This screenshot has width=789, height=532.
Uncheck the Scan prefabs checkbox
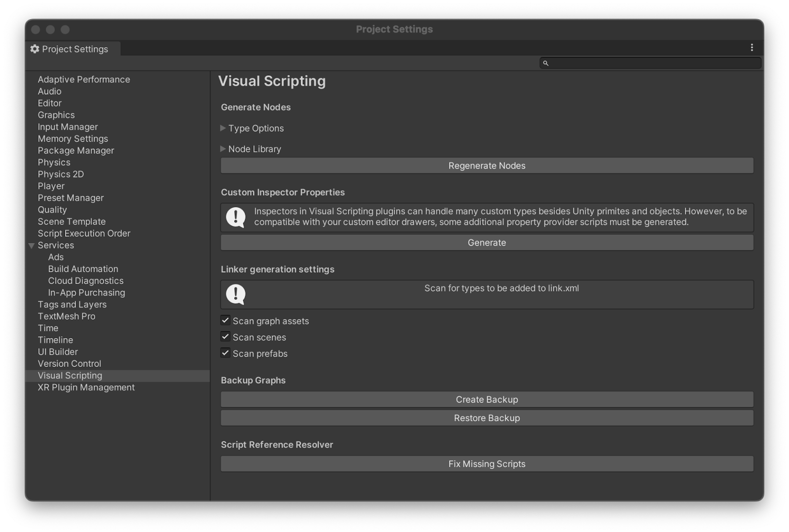225,353
